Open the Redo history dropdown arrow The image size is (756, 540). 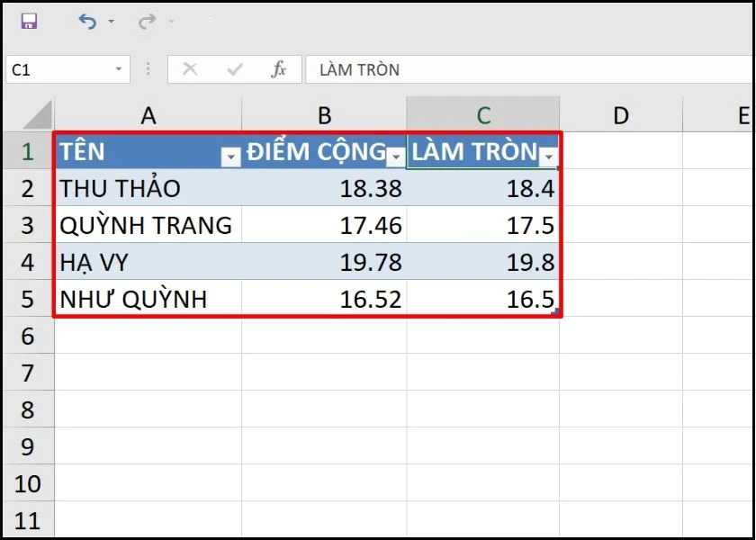[171, 22]
